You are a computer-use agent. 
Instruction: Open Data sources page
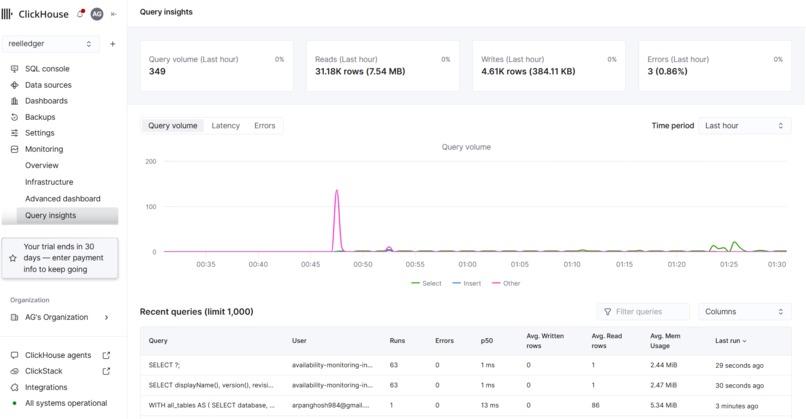click(48, 85)
